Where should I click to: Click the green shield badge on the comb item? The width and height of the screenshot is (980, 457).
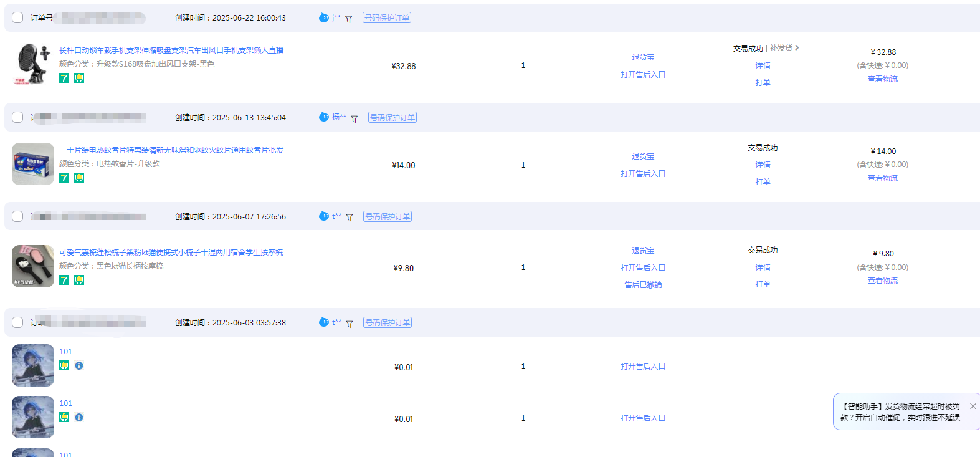(79, 280)
